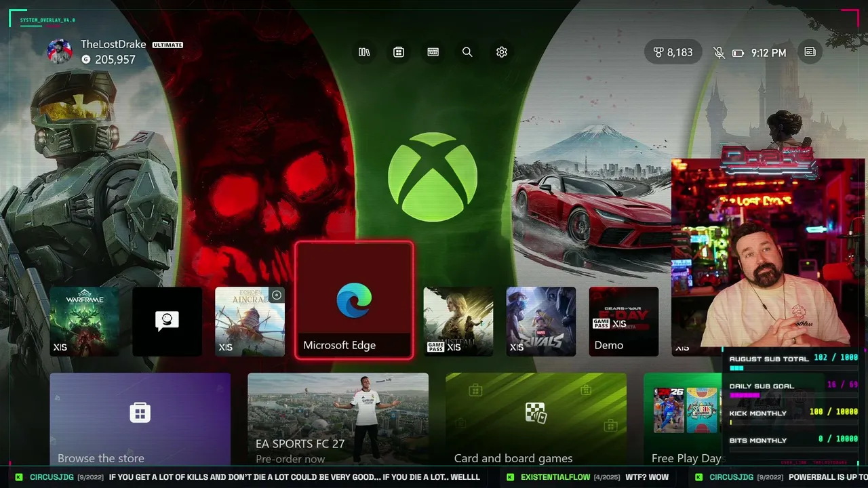Screen dimensions: 868x488
Task: Open the Card and board games card
Action: [x=536, y=419]
